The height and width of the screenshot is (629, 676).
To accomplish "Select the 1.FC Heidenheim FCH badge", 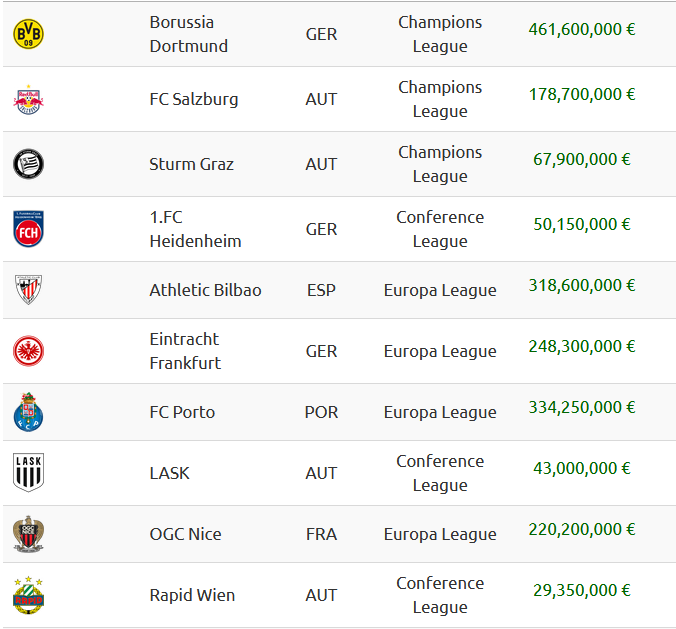I will (28, 229).
